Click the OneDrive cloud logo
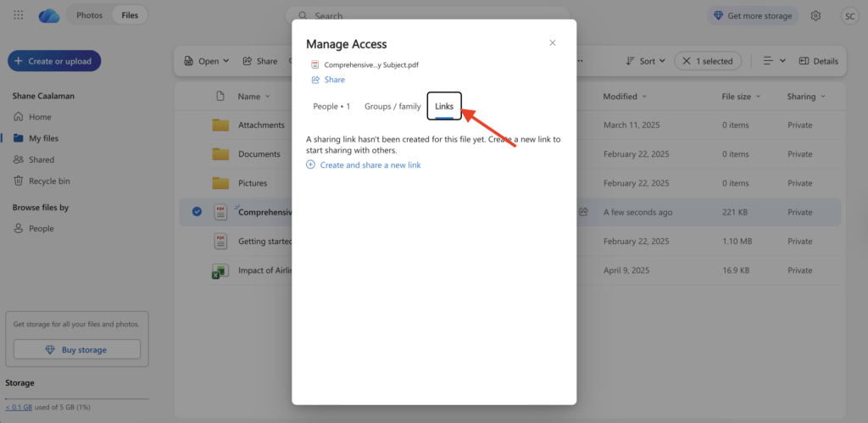868x423 pixels. pyautogui.click(x=49, y=15)
